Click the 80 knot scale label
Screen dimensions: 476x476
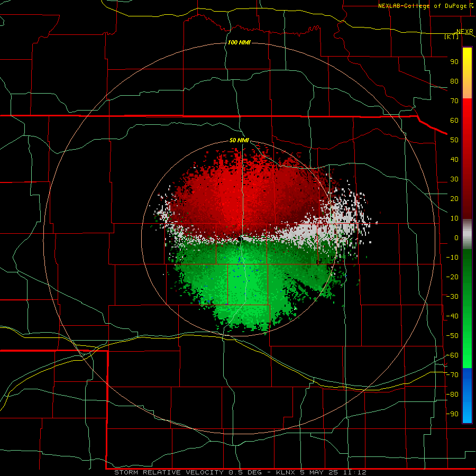tap(454, 81)
